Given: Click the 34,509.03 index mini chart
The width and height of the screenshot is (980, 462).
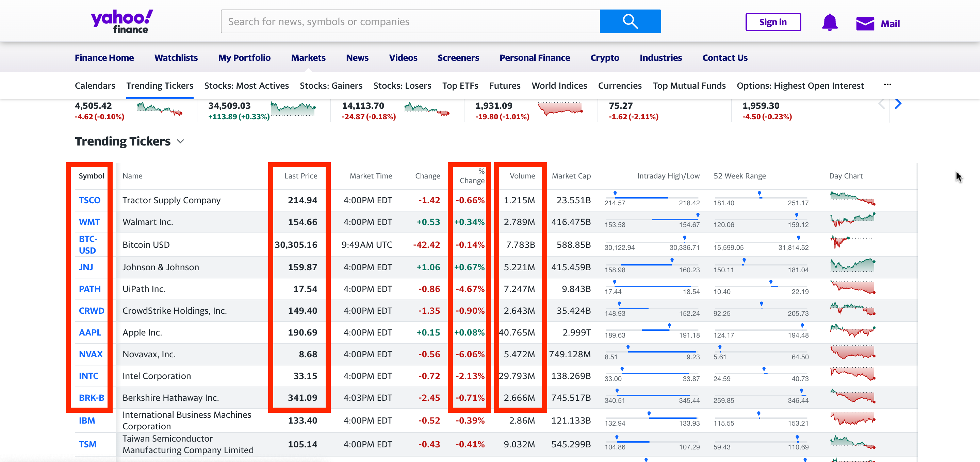Looking at the screenshot, I should pyautogui.click(x=293, y=109).
